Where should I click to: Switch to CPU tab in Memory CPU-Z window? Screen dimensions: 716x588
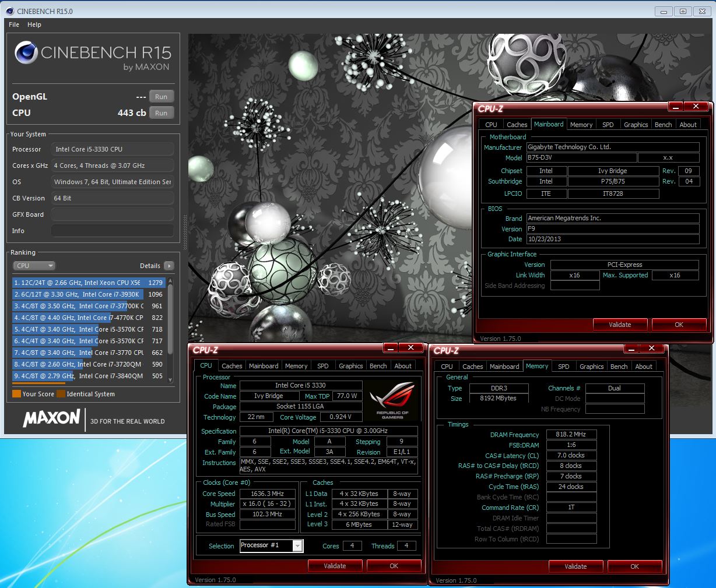(x=447, y=367)
